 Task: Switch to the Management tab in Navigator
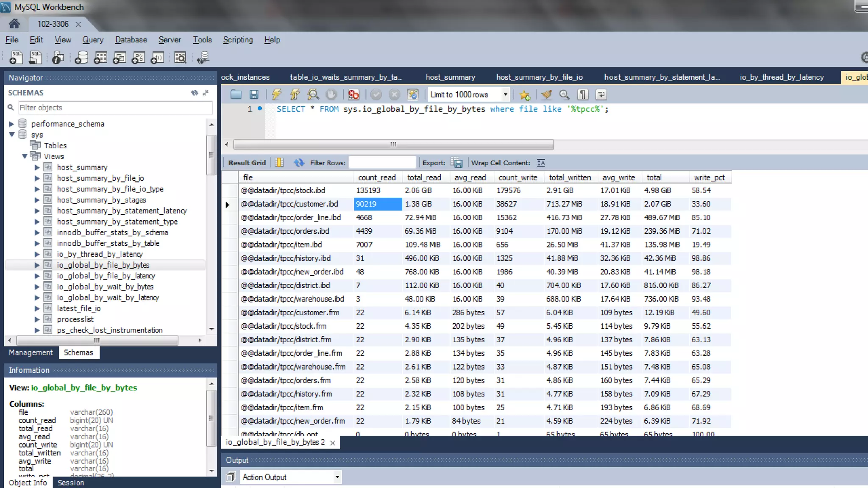[x=31, y=352]
